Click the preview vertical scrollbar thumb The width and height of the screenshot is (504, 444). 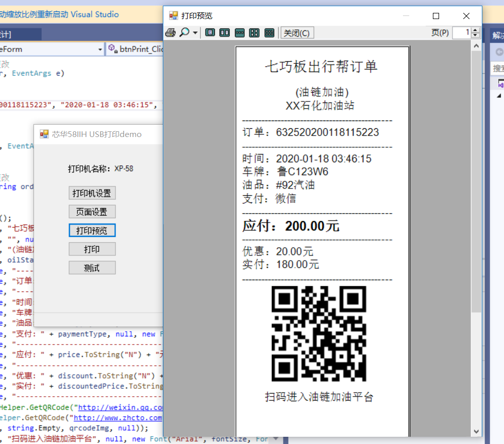coord(476,181)
